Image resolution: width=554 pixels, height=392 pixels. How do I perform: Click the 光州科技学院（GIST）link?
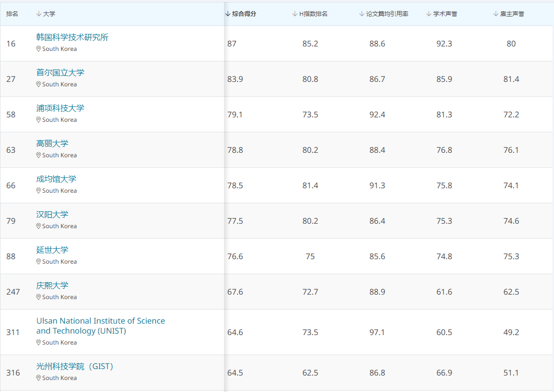coord(75,367)
